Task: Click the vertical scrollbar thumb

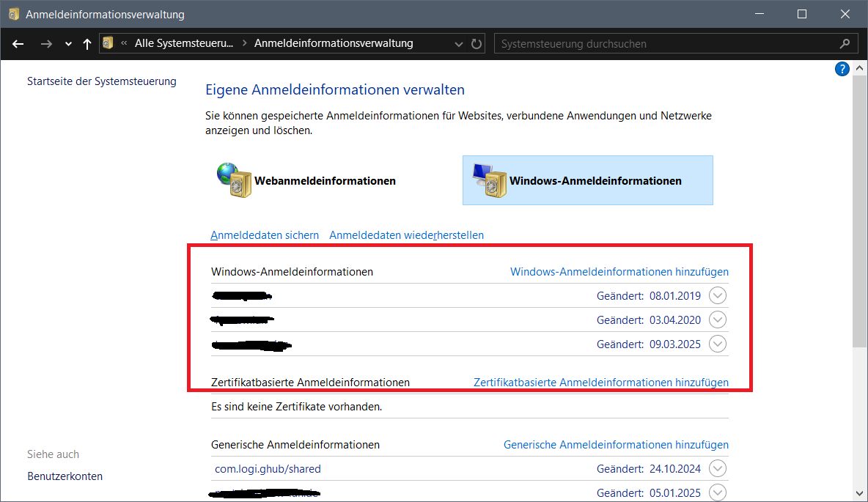Action: (x=859, y=212)
